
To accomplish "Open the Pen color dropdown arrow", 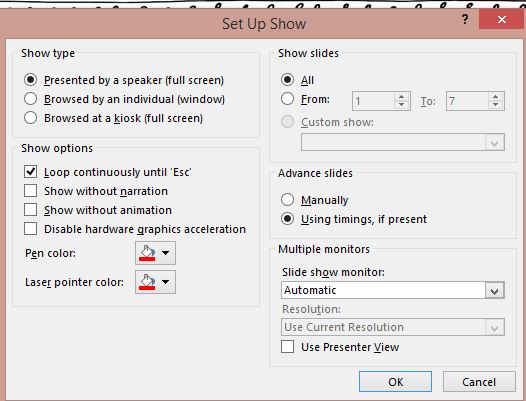I will pos(166,253).
